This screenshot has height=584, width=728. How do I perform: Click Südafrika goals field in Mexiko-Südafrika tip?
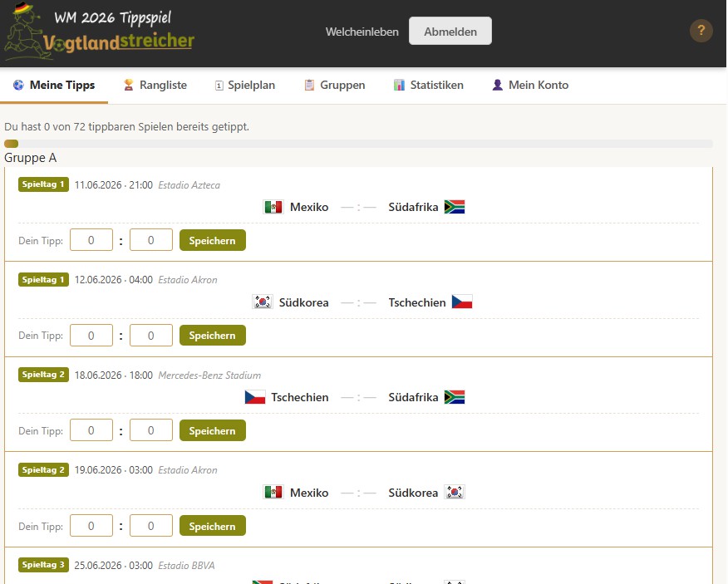point(151,240)
